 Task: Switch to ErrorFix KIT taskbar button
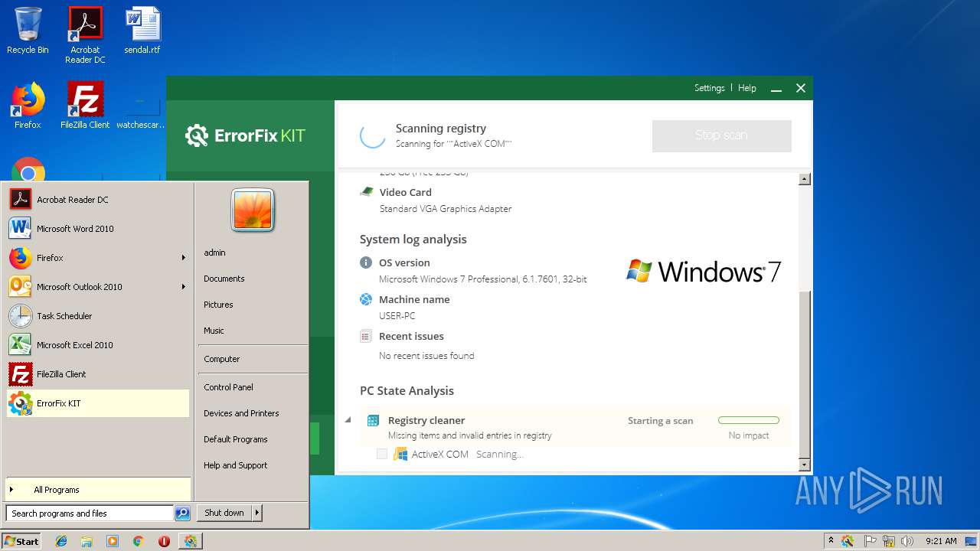pyautogui.click(x=190, y=541)
